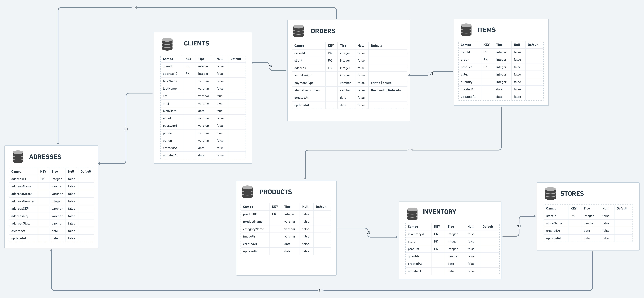Select the inventoryId row in INVENTORY
Viewport: 644px width, 298px height.
tap(416, 234)
